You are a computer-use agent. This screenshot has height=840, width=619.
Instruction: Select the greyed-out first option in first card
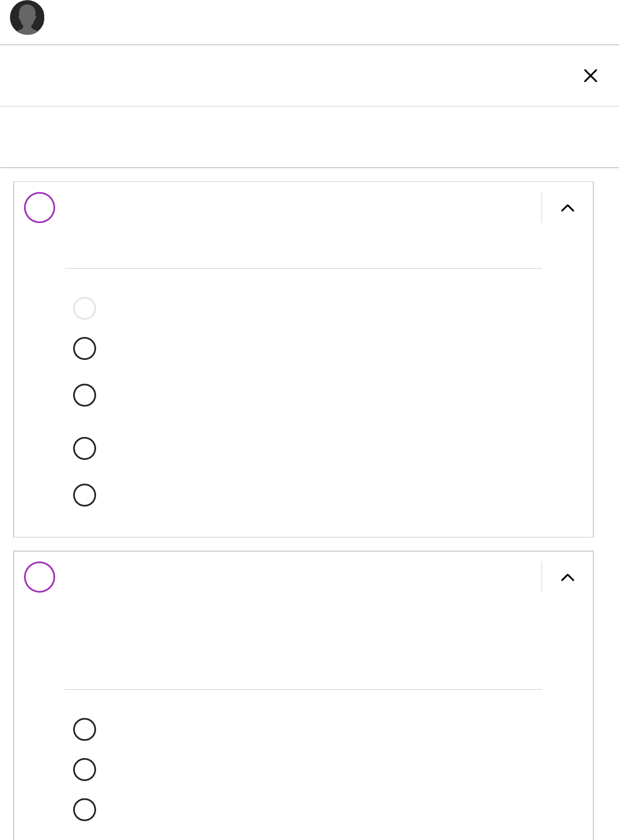85,309
